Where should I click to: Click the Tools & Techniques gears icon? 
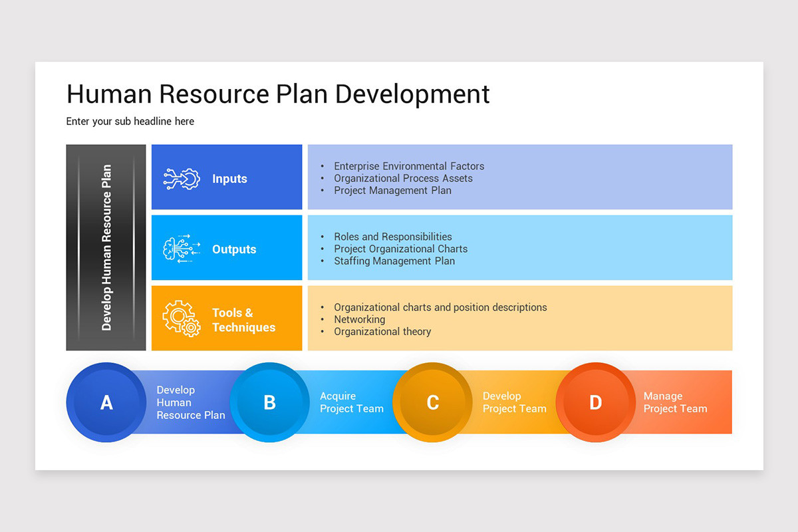pos(182,319)
